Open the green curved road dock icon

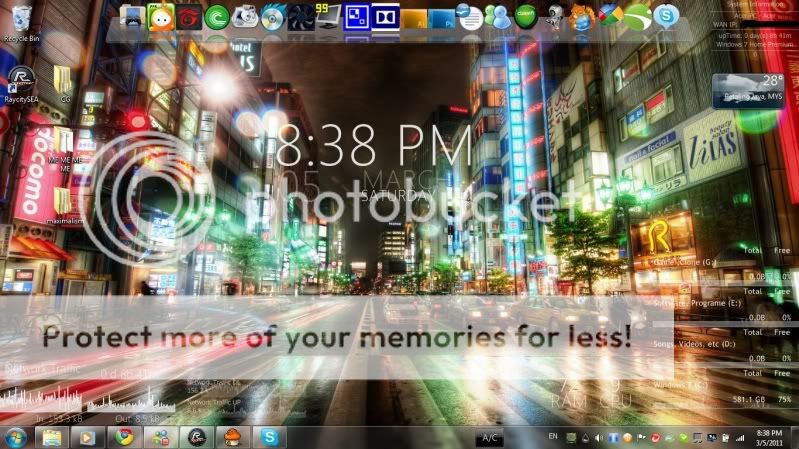(637, 17)
